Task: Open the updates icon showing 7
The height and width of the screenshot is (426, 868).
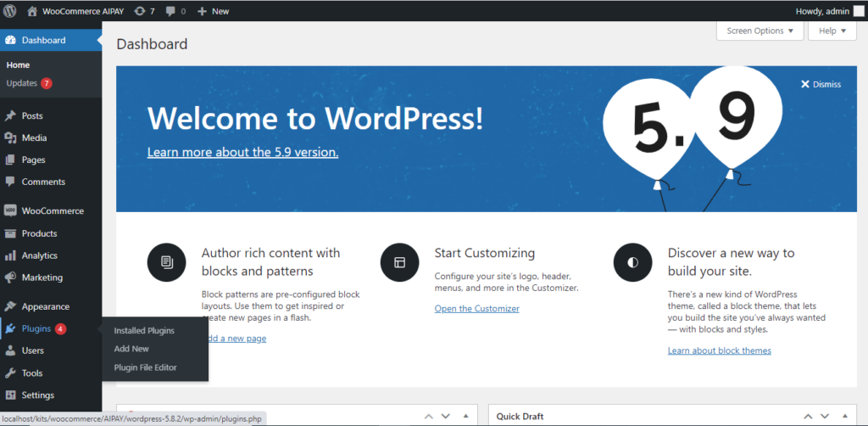Action: 140,11
